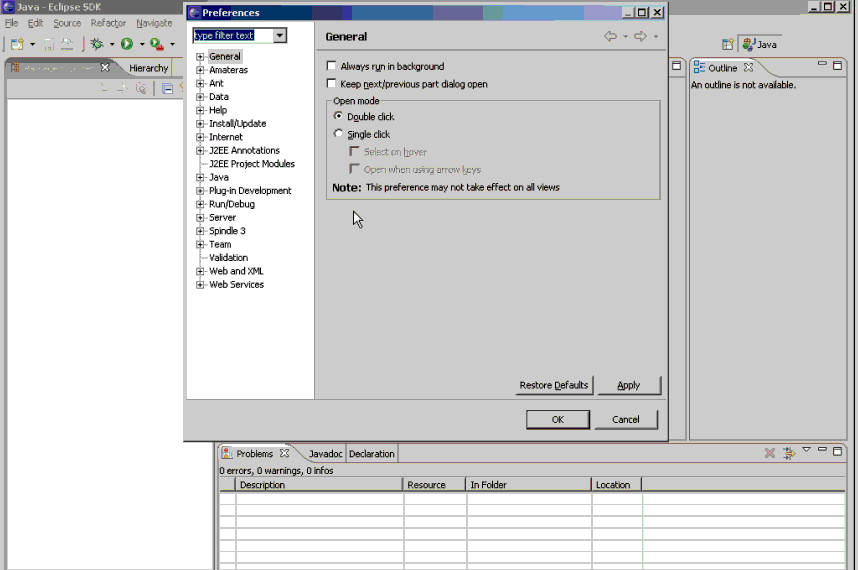Enable Always run in background
Screen dimensions: 858x570
pos(331,66)
